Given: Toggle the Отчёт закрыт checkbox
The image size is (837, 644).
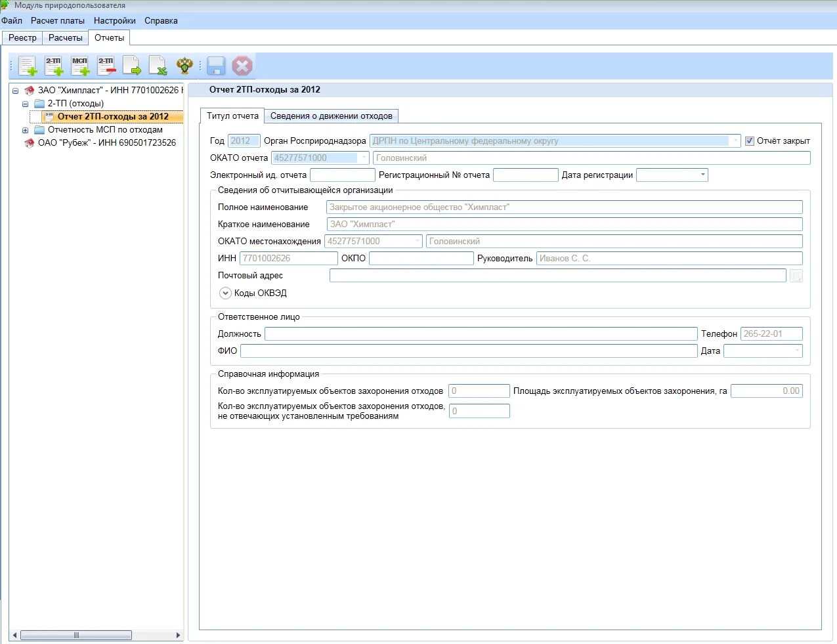Looking at the screenshot, I should pyautogui.click(x=750, y=141).
